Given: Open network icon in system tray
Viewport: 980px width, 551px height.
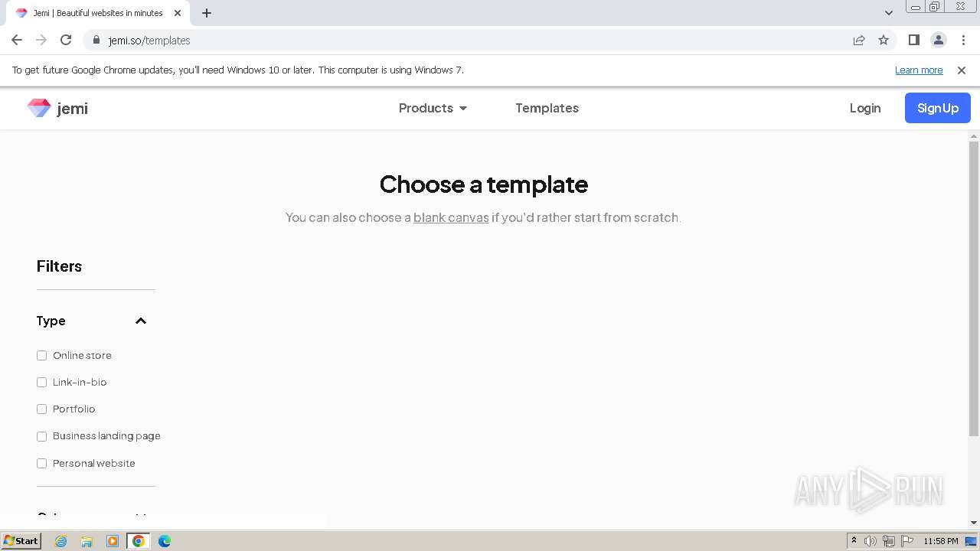Looking at the screenshot, I should tap(889, 541).
